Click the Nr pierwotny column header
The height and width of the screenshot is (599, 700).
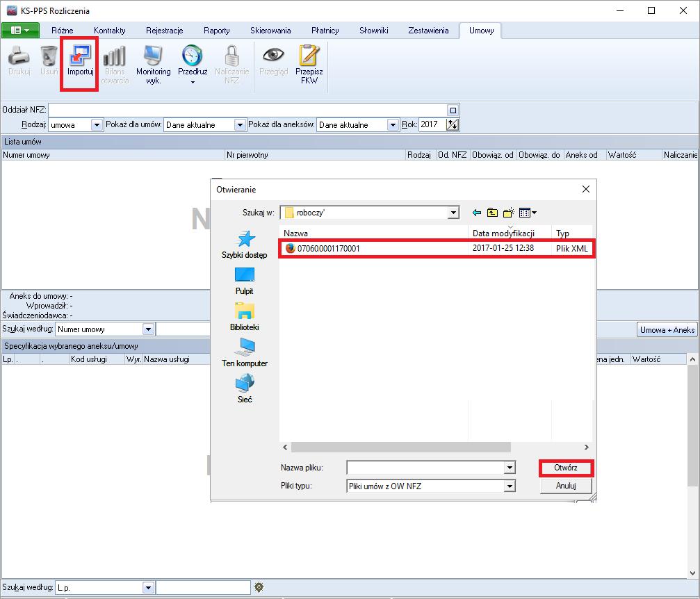coord(315,155)
